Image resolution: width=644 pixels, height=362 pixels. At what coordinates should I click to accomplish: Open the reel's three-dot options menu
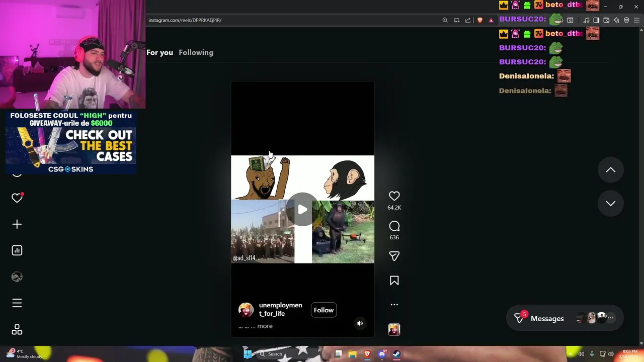coord(394,305)
